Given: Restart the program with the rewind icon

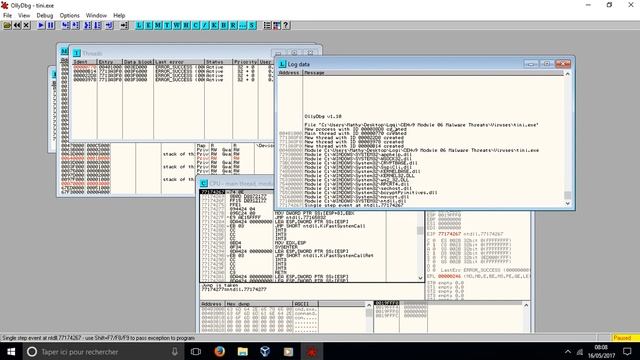Looking at the screenshot, I should (x=17, y=25).
